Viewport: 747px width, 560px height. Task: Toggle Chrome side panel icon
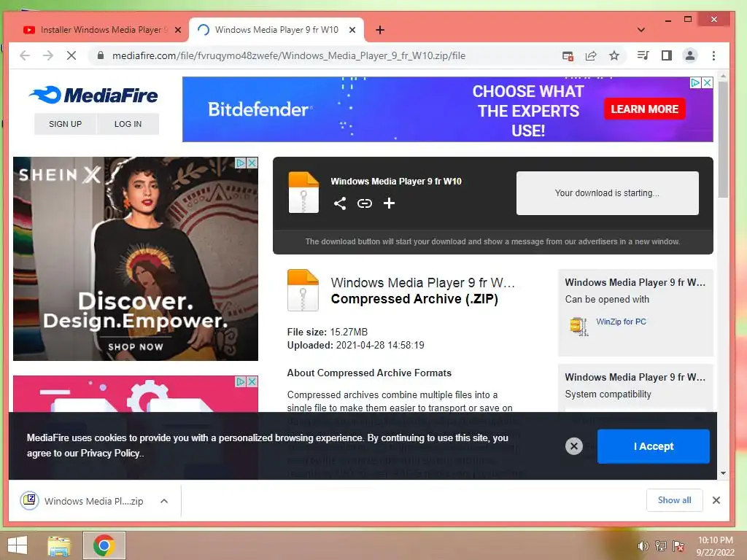[x=667, y=55]
